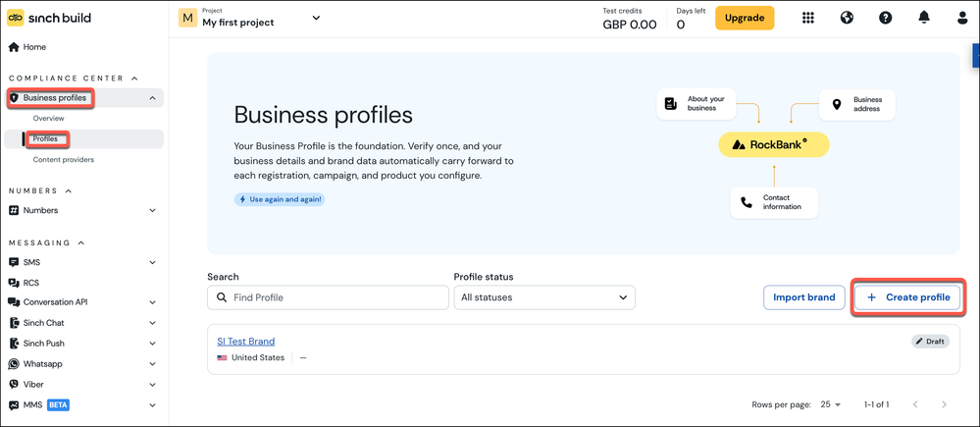Viewport: 980px width, 427px height.
Task: Click the Days left value
Action: (x=681, y=25)
